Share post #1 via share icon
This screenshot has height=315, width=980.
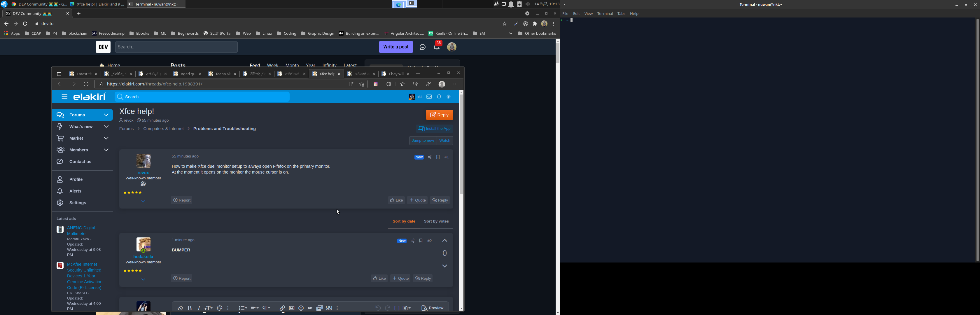point(430,157)
